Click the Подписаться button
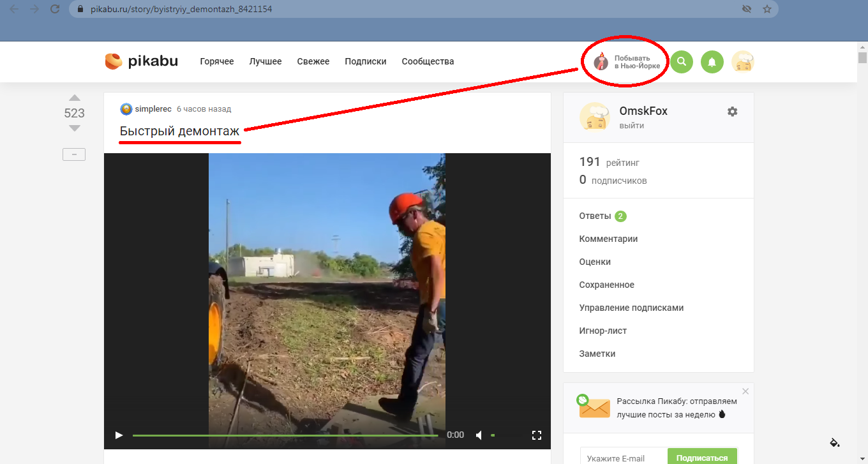Screen dimensions: 868x464 pos(702,457)
